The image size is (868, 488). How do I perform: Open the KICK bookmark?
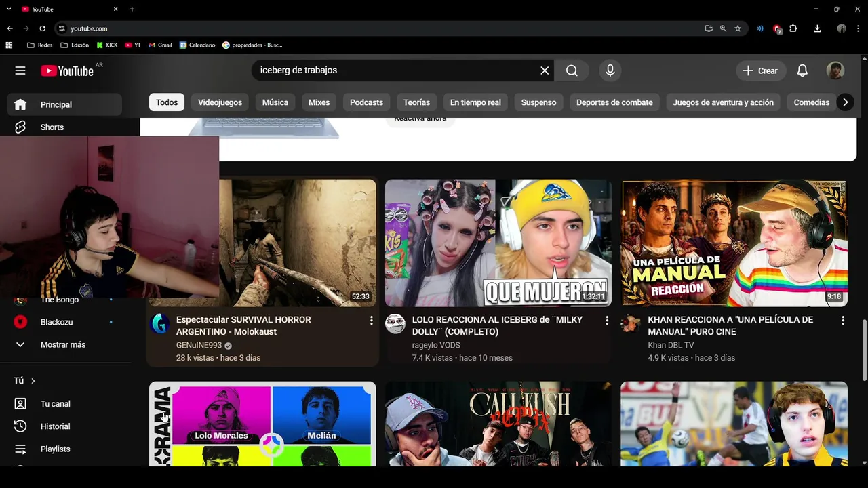tap(107, 45)
